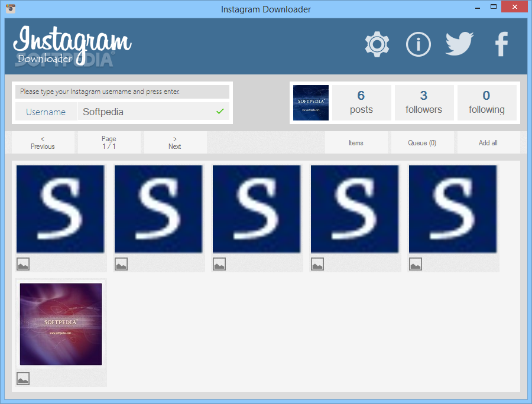Click the 0 following counter
This screenshot has width=532, height=404.
[486, 103]
